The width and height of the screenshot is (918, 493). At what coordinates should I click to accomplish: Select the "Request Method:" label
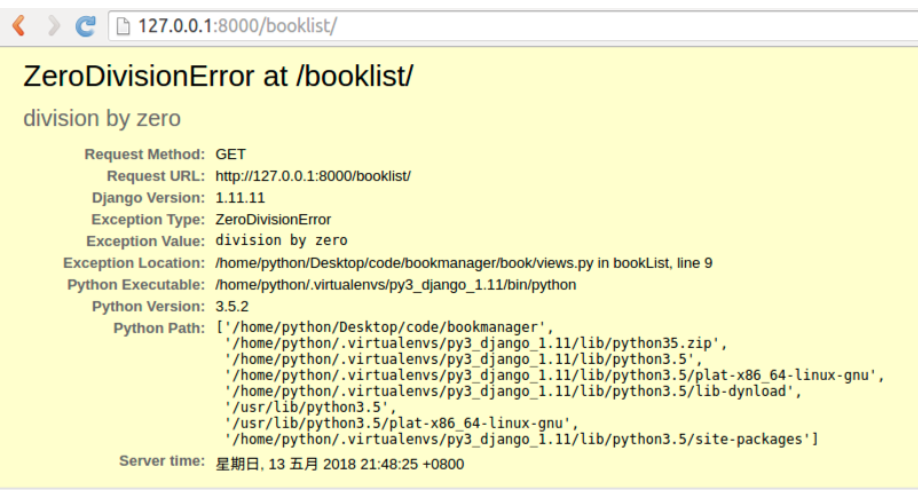(145, 154)
